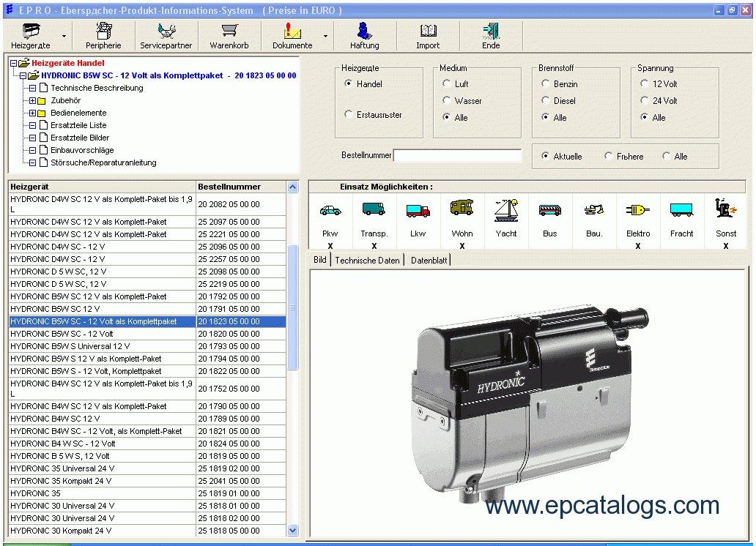Select the Alle Spannung radio button
The image size is (756, 546).
644,117
